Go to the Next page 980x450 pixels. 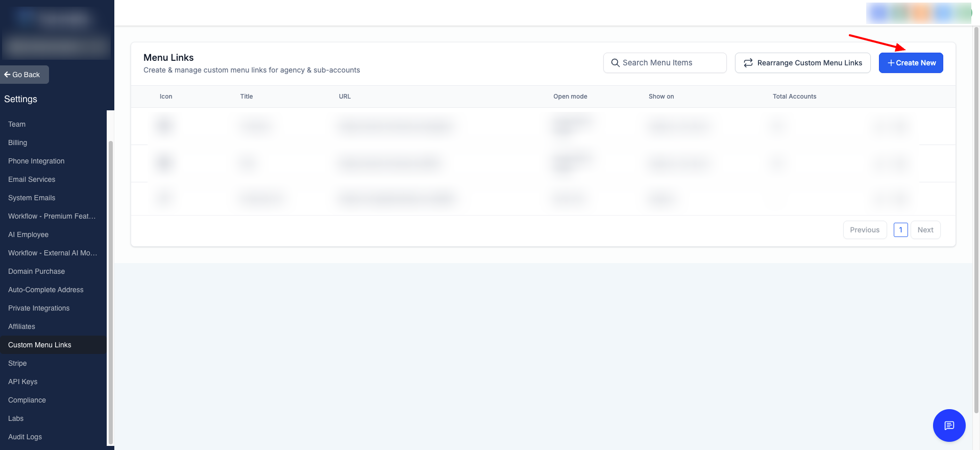pos(925,230)
